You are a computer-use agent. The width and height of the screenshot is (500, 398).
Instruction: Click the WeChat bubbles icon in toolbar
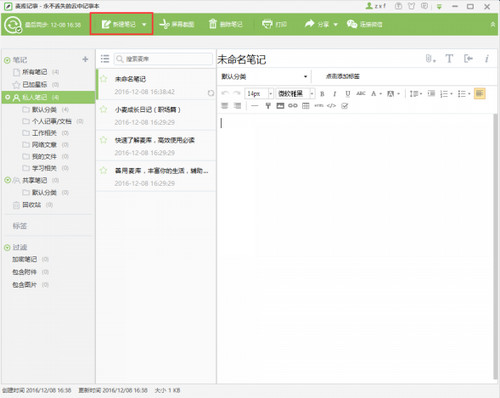coord(352,24)
